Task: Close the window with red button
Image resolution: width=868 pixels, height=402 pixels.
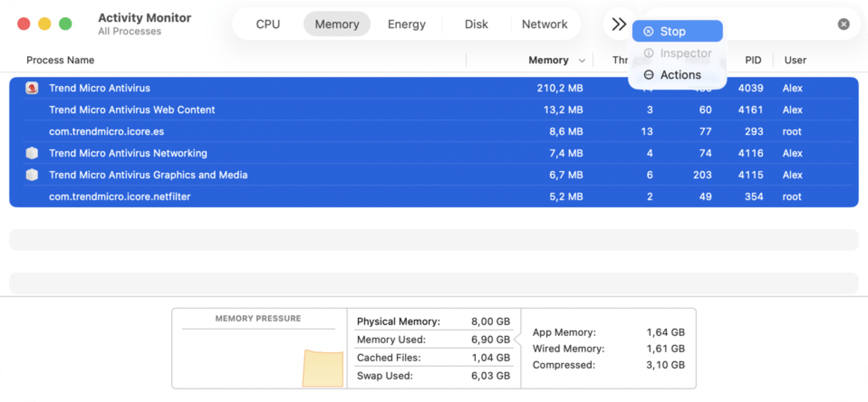Action: (x=24, y=24)
